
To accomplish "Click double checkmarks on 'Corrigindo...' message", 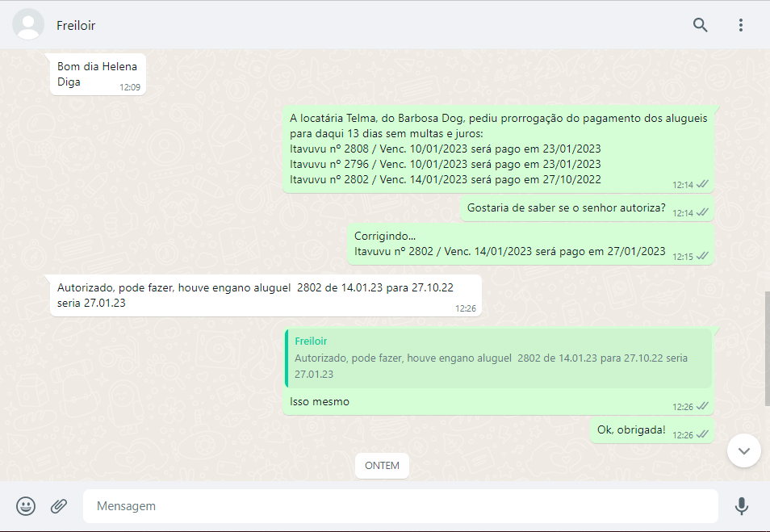I will [x=702, y=256].
